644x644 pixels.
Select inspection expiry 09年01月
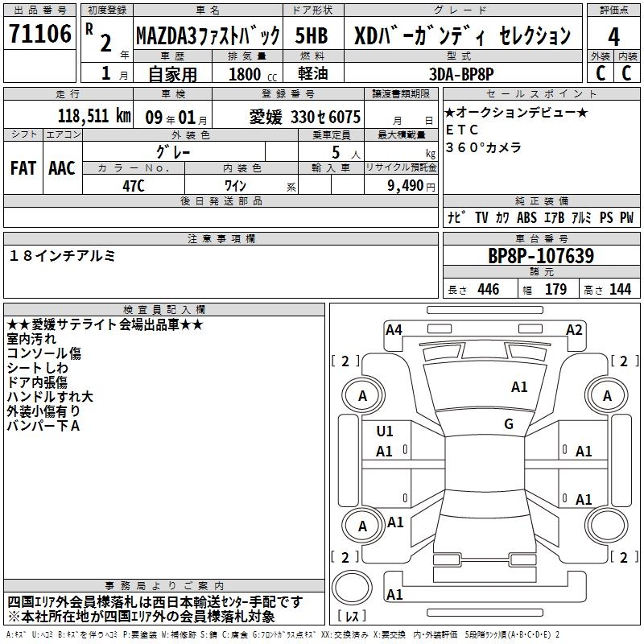(x=176, y=118)
